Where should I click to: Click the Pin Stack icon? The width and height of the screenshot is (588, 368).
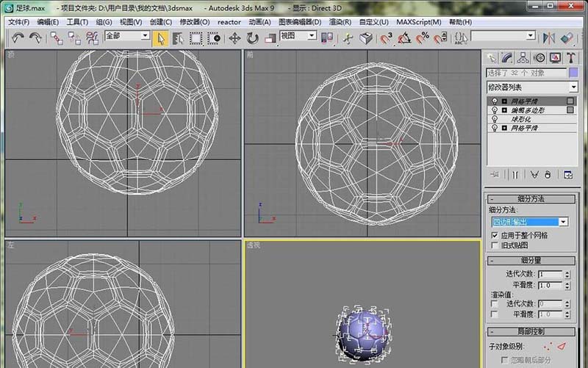click(495, 175)
